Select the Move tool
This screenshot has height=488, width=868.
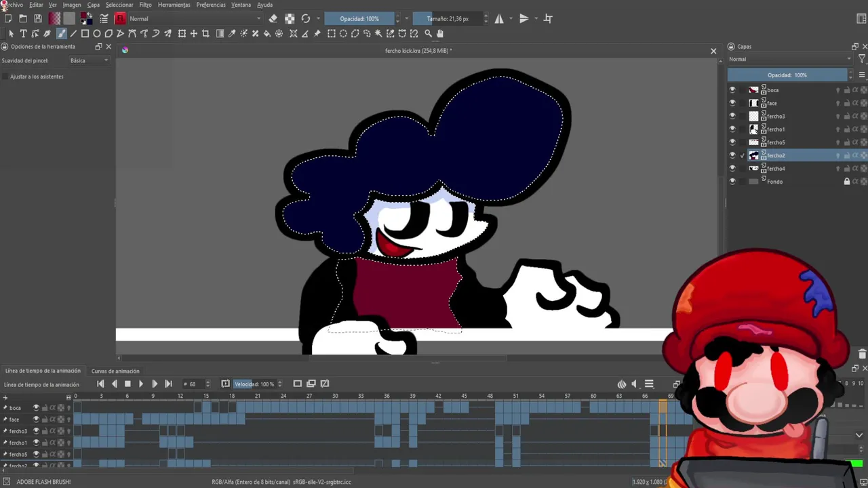point(194,33)
